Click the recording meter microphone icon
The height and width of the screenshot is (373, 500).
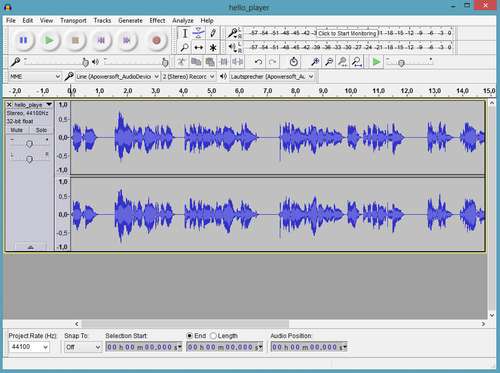pyautogui.click(x=232, y=33)
